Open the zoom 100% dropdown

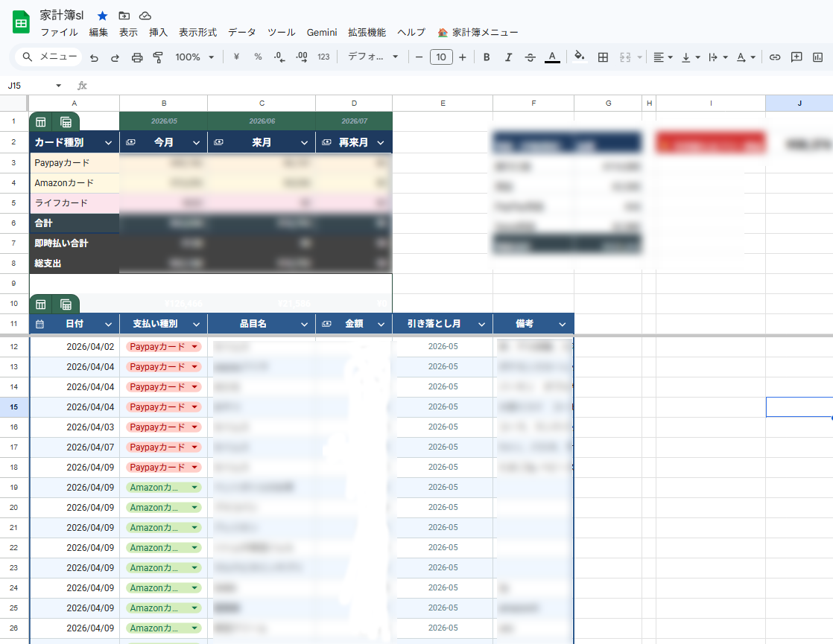pyautogui.click(x=194, y=57)
